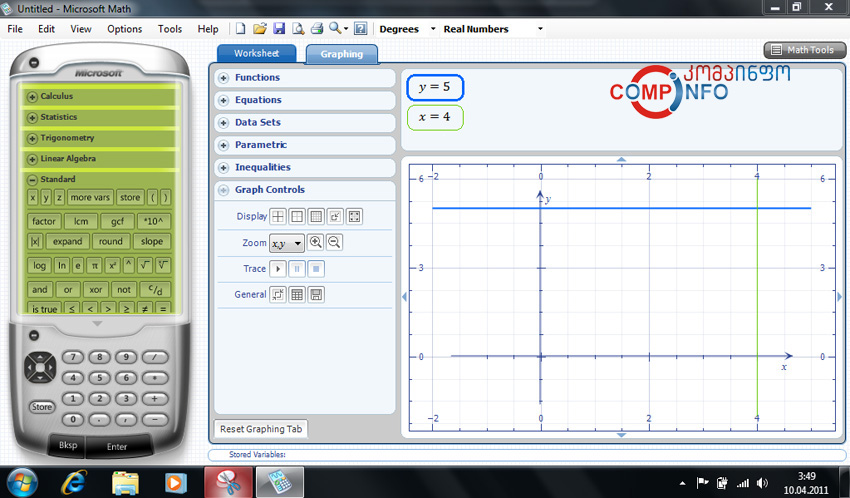Stop the graph trace
850x498 pixels.
(316, 269)
